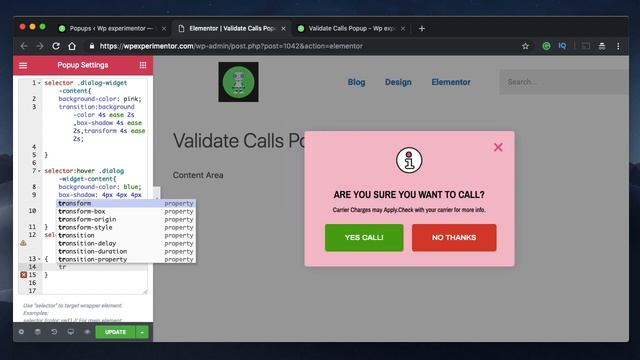Click the NO THANKS button
The width and height of the screenshot is (640, 360).
pos(454,238)
